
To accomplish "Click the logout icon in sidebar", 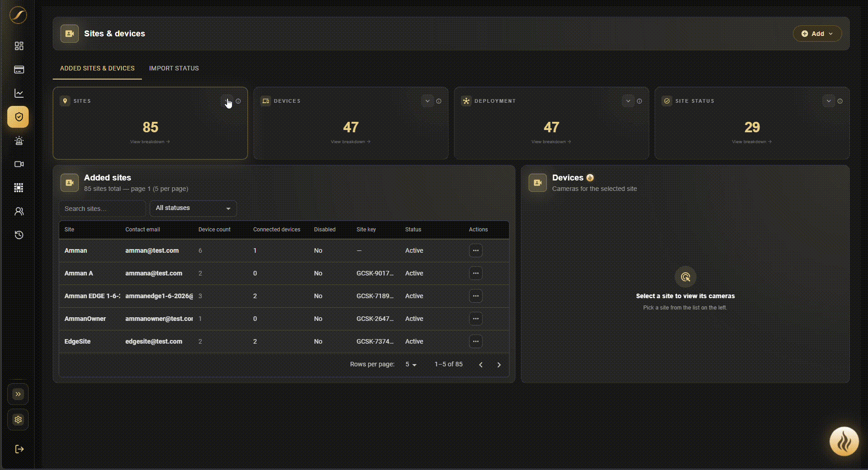I will [19, 449].
